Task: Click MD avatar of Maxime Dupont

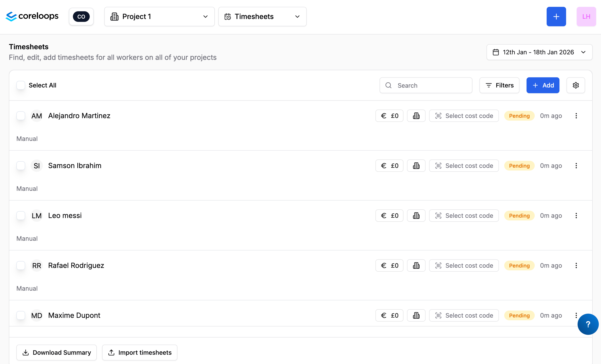Action: click(x=37, y=315)
